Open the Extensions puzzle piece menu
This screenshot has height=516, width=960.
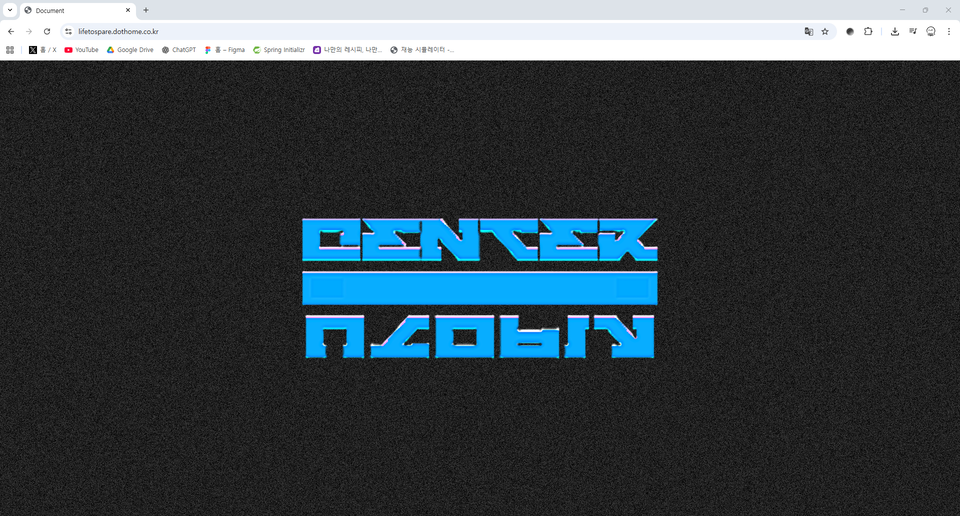pyautogui.click(x=868, y=31)
